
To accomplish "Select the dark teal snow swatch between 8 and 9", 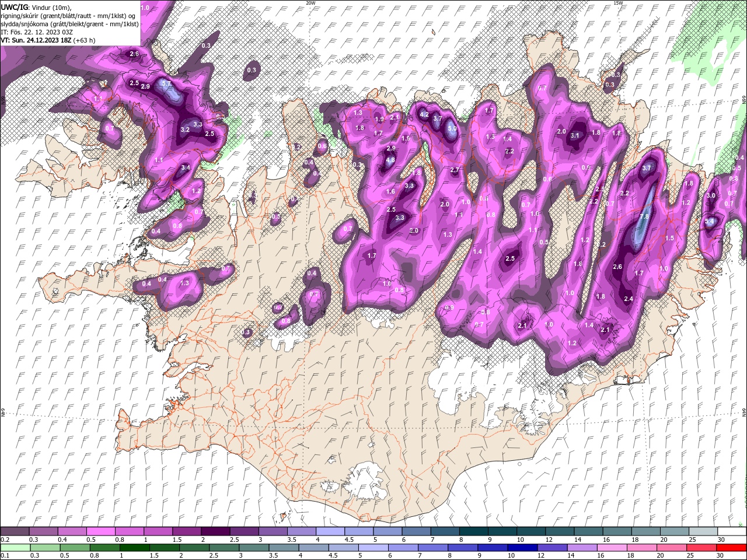I will (473, 532).
